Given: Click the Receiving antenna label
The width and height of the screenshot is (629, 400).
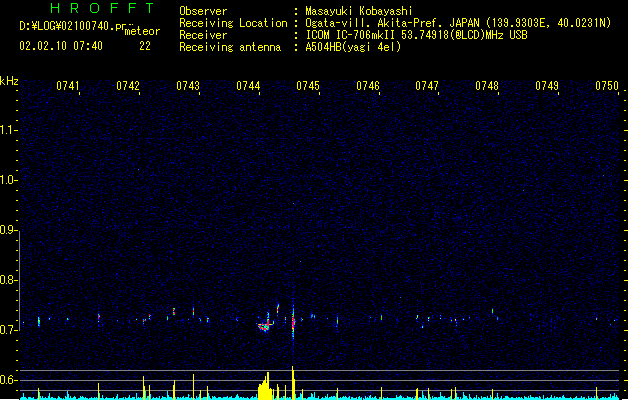Looking at the screenshot, I should tap(230, 47).
